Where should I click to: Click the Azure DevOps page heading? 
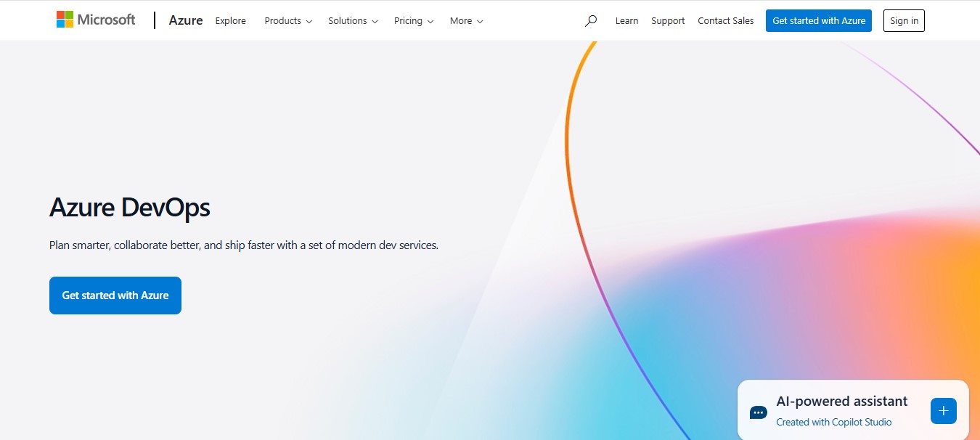[x=128, y=208]
